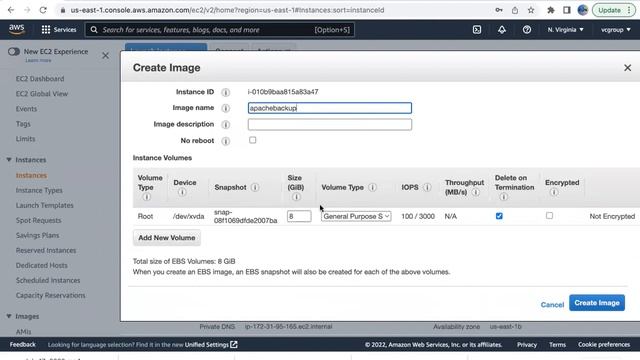This screenshot has width=640, height=360.
Task: Click the password key icon
Action: [x=499, y=10]
